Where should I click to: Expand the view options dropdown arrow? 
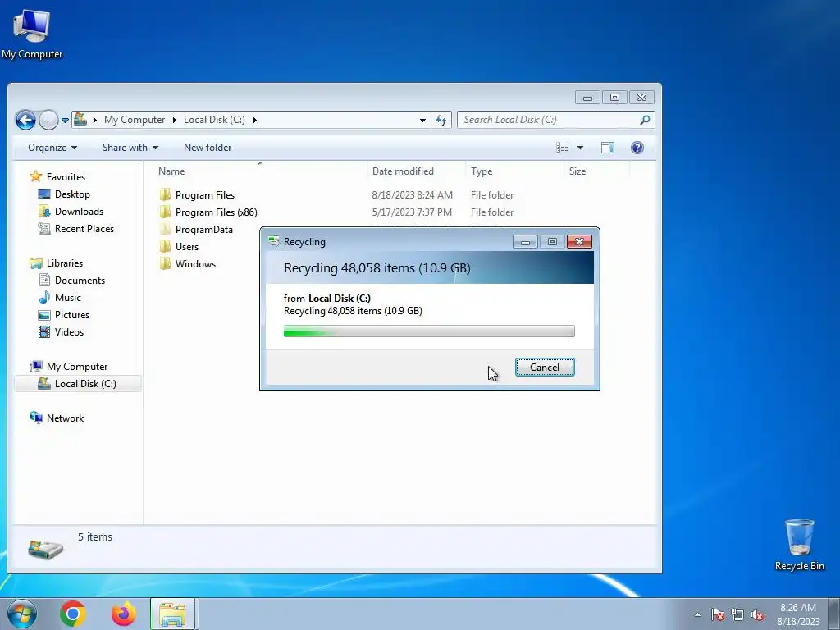[x=580, y=148]
